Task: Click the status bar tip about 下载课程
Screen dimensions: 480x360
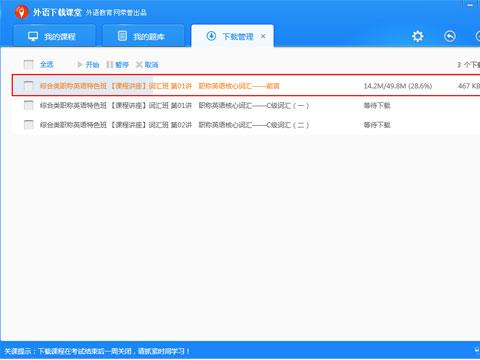Action: pyautogui.click(x=97, y=351)
